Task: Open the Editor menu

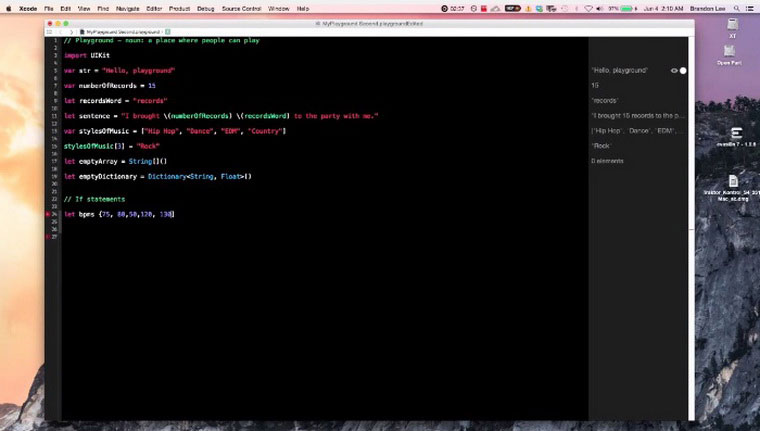Action: pyautogui.click(x=154, y=9)
